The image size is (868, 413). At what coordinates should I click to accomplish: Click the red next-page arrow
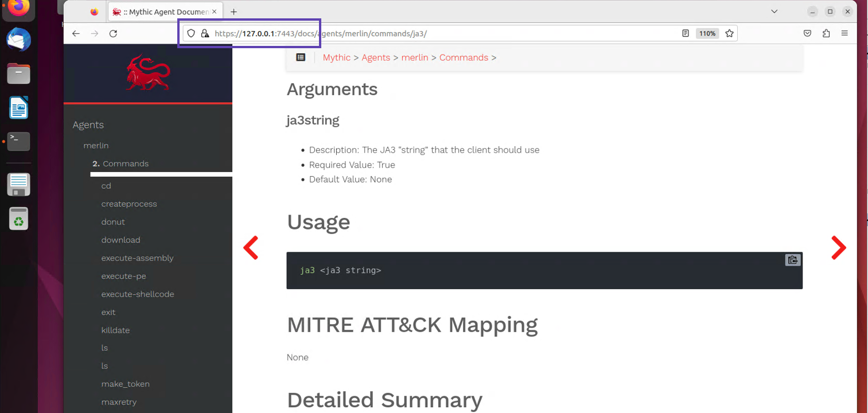(x=838, y=248)
